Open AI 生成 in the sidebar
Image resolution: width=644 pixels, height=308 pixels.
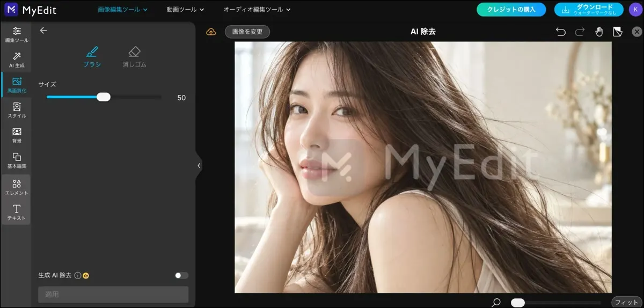tap(17, 60)
